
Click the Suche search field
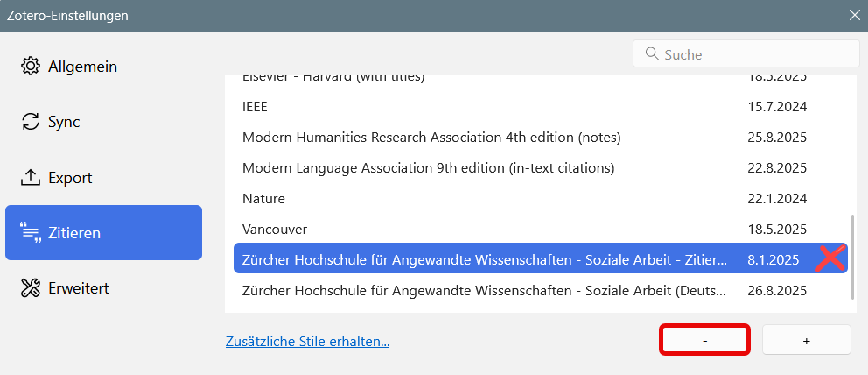tap(745, 54)
